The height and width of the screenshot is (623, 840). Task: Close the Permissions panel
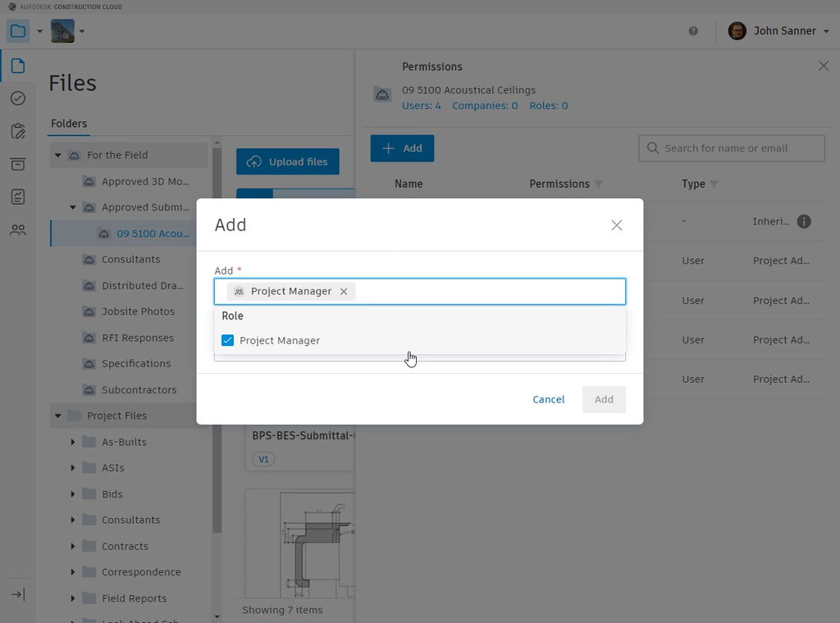[x=824, y=66]
